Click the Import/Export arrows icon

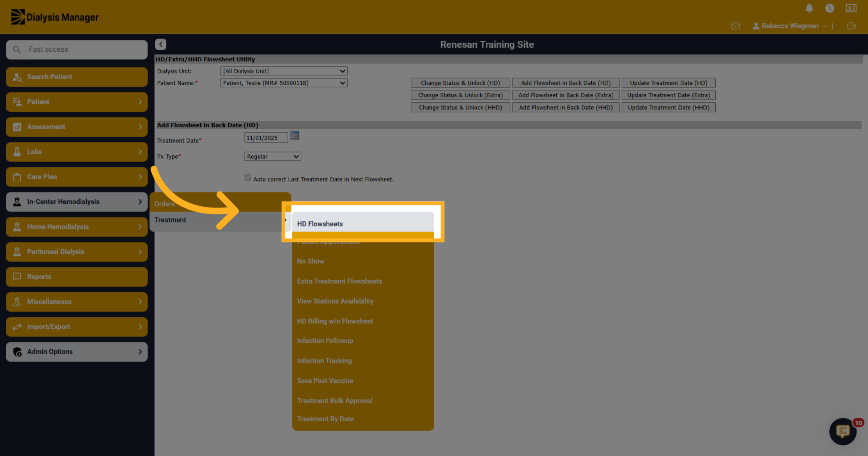(17, 327)
